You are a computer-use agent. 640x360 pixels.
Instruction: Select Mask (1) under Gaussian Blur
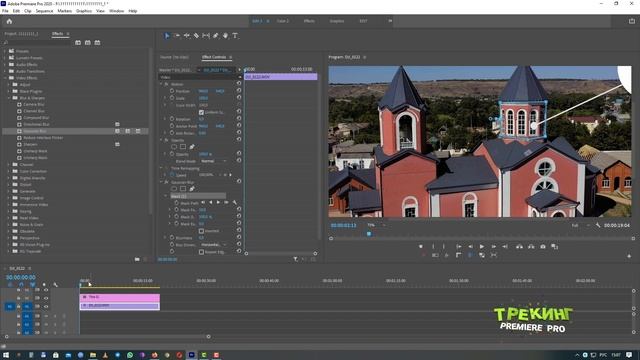pos(198,196)
